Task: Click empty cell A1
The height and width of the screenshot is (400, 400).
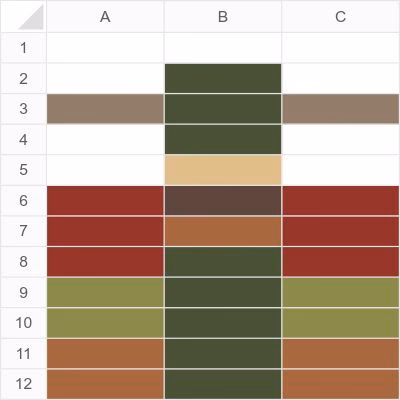Action: click(105, 48)
